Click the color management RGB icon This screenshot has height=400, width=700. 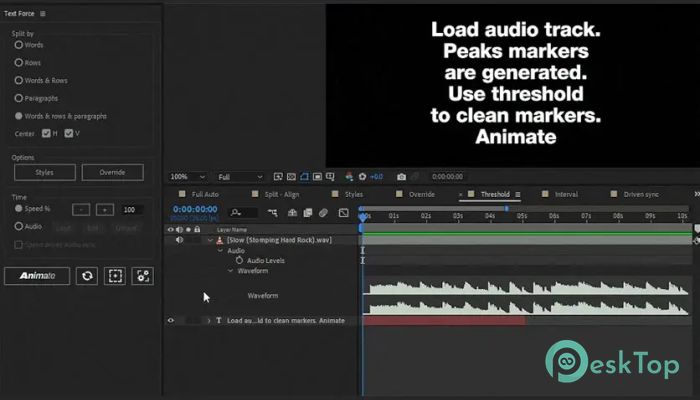[x=349, y=177]
